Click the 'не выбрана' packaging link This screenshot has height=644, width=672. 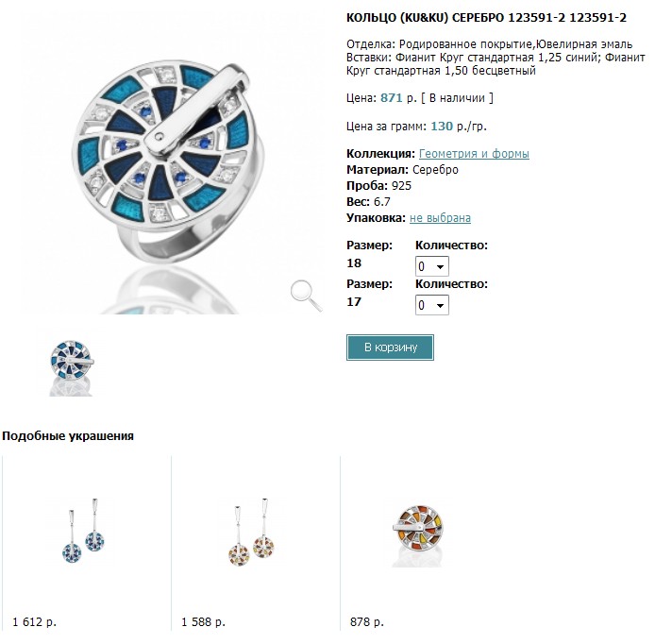tap(440, 218)
